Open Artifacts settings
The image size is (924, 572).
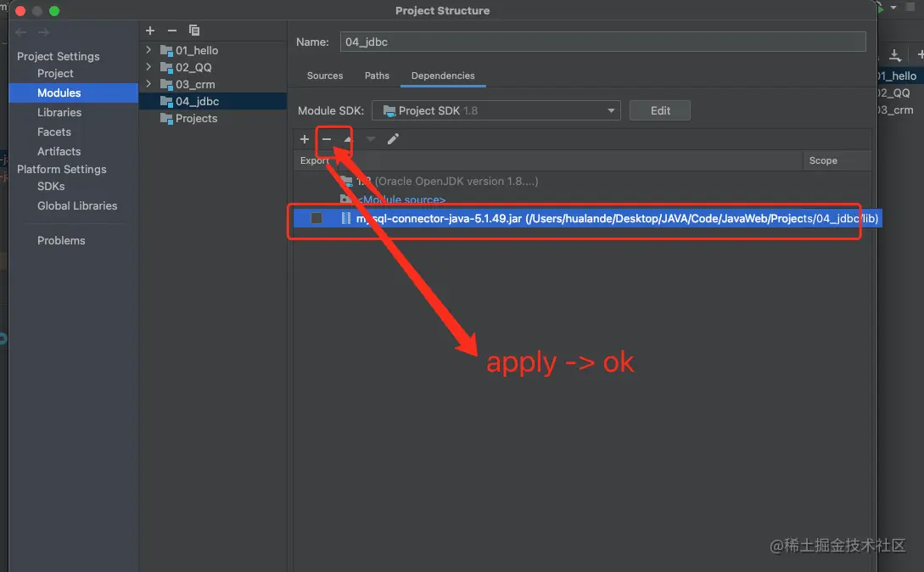point(59,152)
